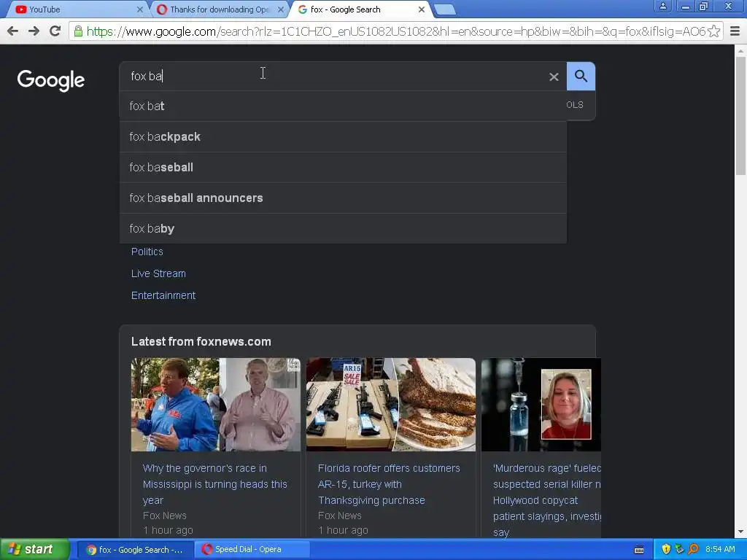The image size is (747, 560).
Task: Click the Google logo
Action: (51, 80)
